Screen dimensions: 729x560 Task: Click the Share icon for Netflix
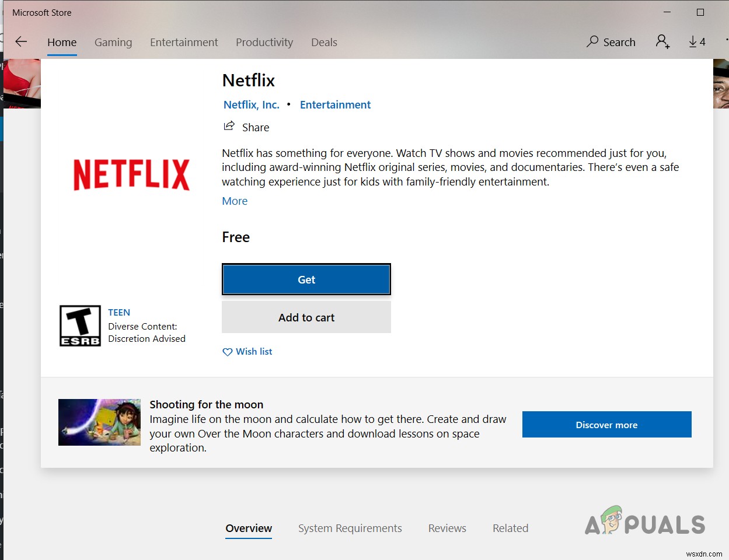click(x=229, y=125)
